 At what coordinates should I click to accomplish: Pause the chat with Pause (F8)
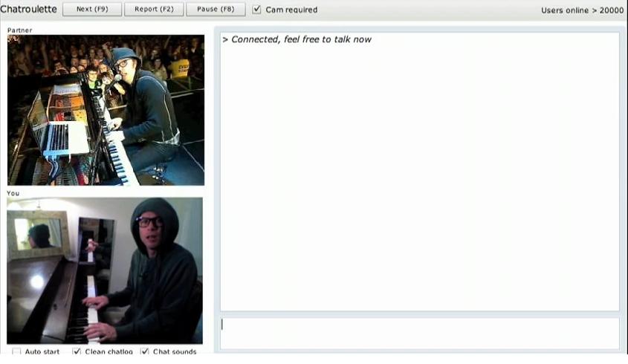pyautogui.click(x=216, y=9)
